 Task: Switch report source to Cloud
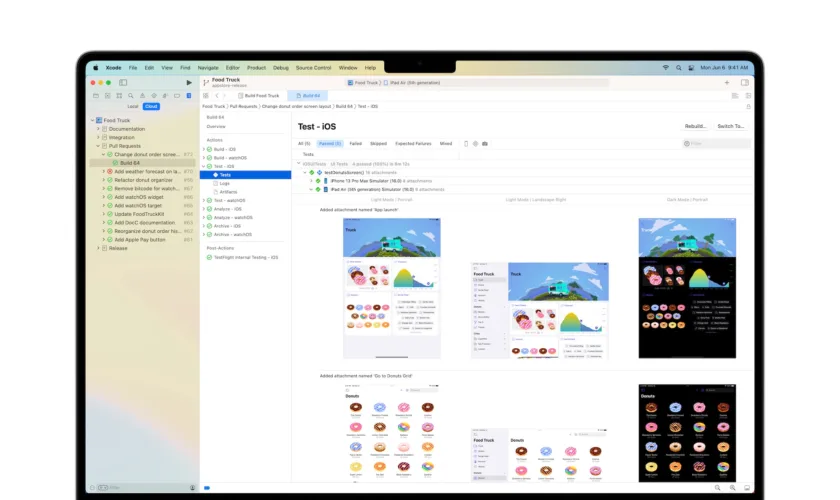pos(151,106)
